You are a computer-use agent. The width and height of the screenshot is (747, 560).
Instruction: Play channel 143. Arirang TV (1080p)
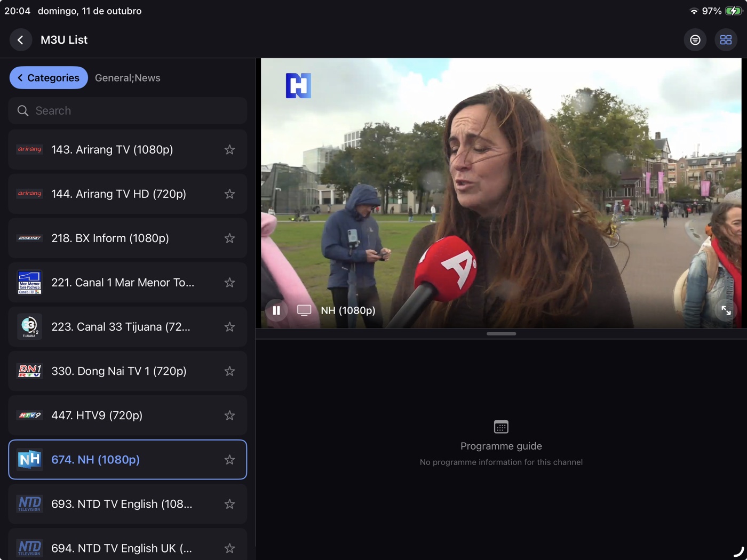(x=128, y=150)
